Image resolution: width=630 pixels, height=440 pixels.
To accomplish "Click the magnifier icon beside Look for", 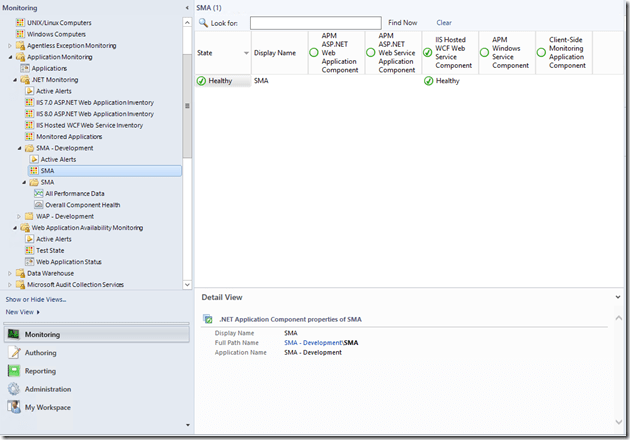I will pos(202,22).
